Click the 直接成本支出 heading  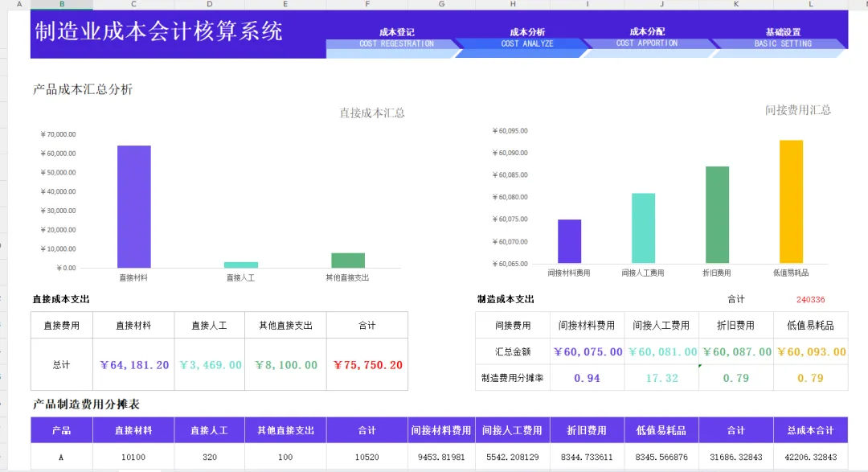[61, 299]
